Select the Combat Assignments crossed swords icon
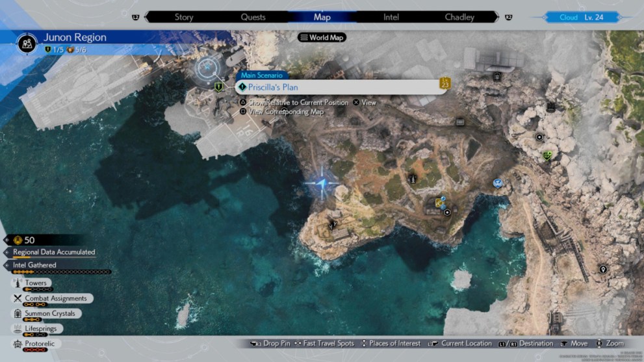This screenshot has width=644, height=362. 18,298
